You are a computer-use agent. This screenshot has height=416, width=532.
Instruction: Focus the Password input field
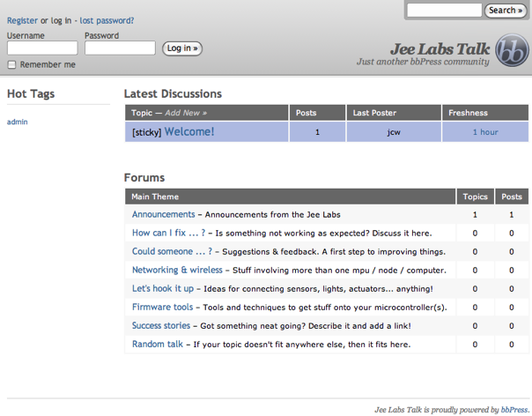pos(120,48)
